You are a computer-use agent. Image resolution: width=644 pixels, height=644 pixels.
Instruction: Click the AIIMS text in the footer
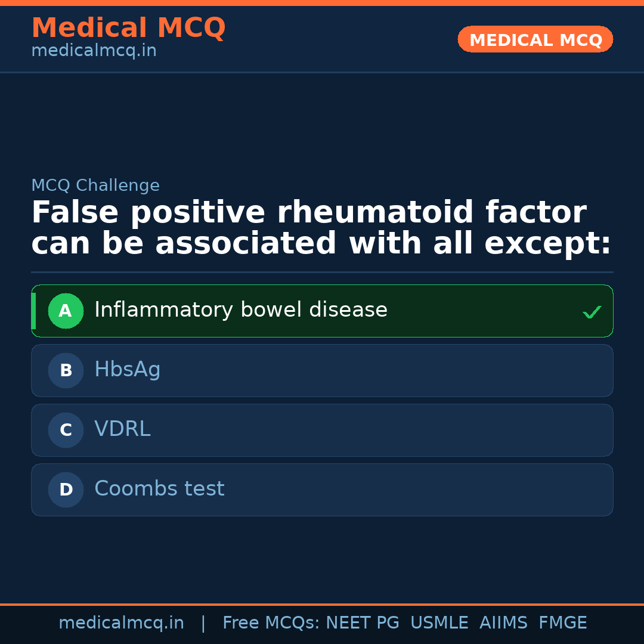[503, 623]
